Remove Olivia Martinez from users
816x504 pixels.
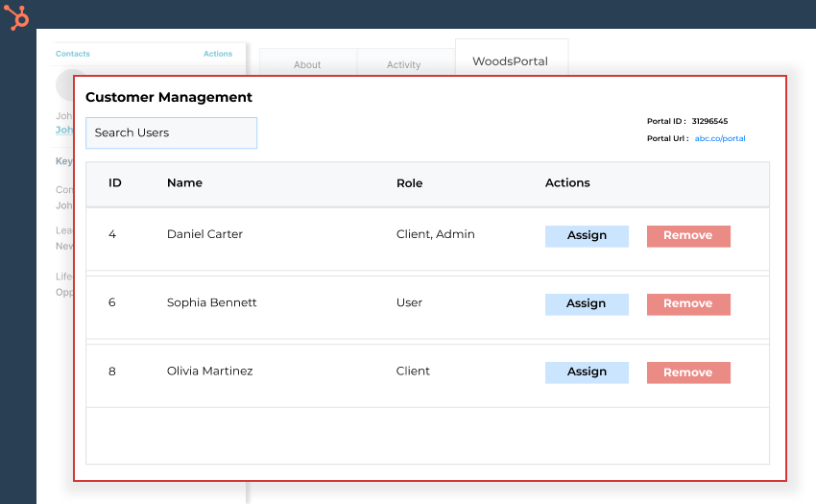click(x=688, y=372)
